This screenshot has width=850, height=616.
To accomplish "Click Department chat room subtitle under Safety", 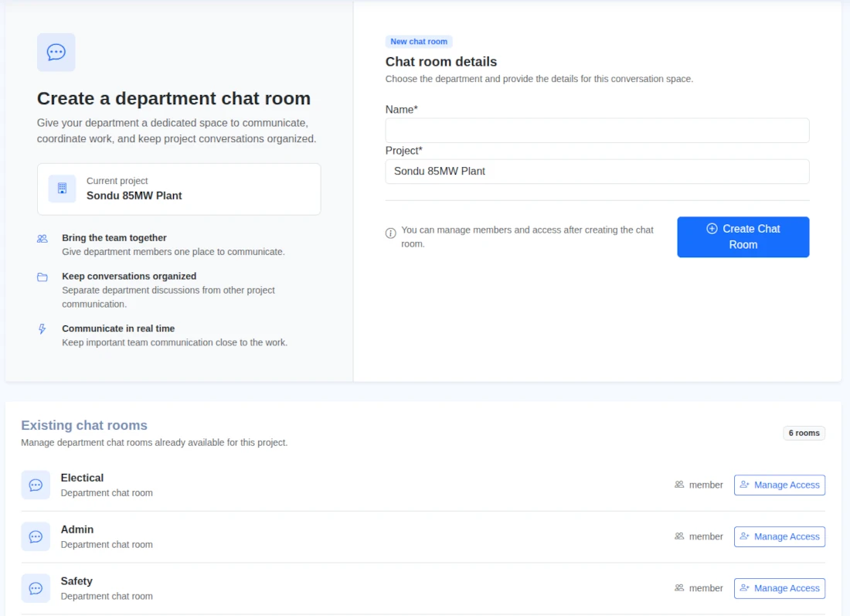I will pyautogui.click(x=107, y=596).
